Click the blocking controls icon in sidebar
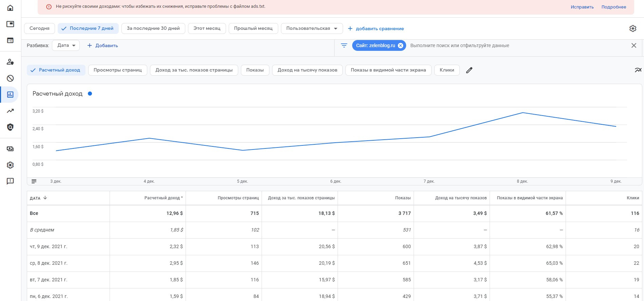The height and width of the screenshot is (301, 644). pos(10,78)
